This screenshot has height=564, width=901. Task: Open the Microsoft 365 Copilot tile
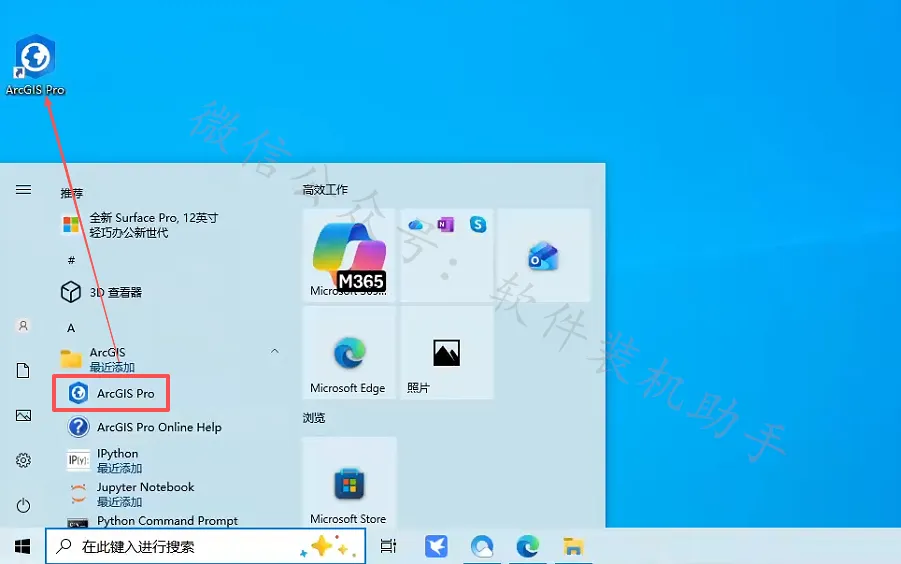click(x=349, y=255)
